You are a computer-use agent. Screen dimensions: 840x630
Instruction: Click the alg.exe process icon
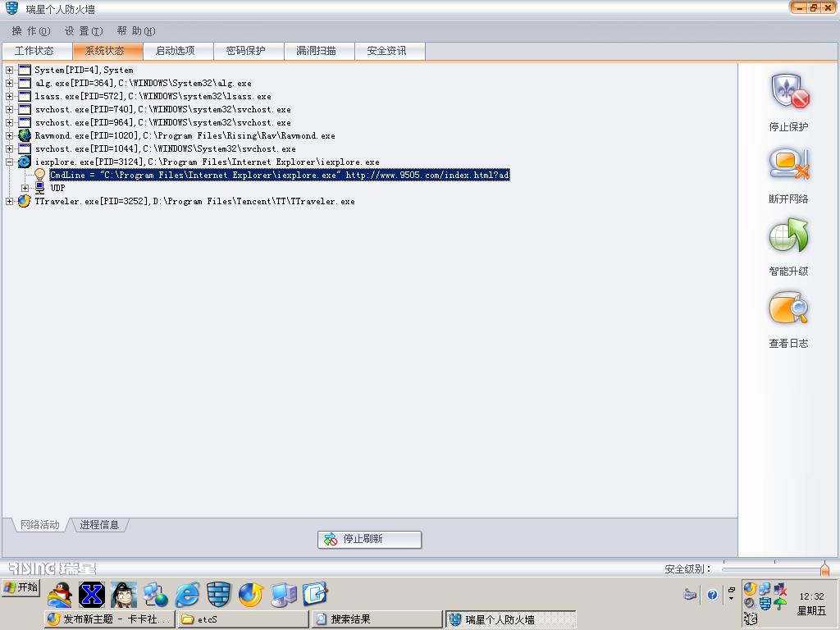(25, 83)
